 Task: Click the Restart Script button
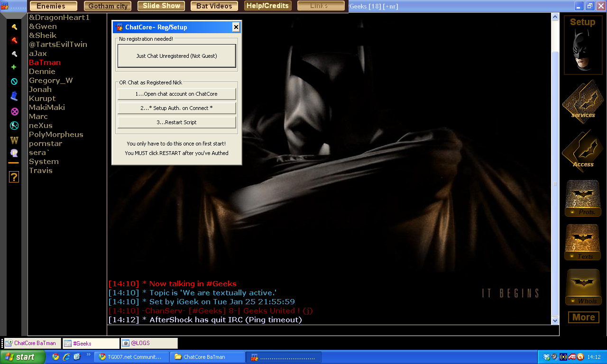pyautogui.click(x=177, y=122)
